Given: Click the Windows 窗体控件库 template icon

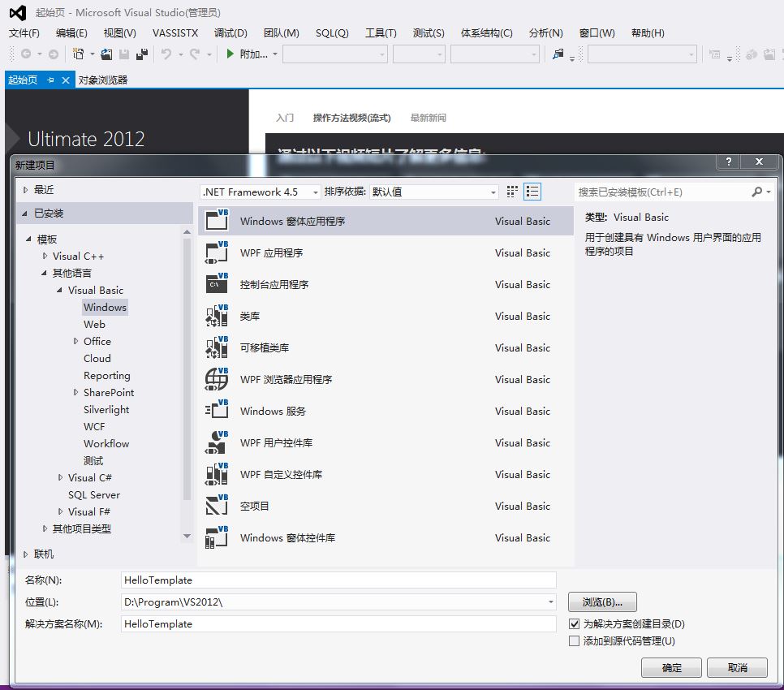Looking at the screenshot, I should point(217,537).
